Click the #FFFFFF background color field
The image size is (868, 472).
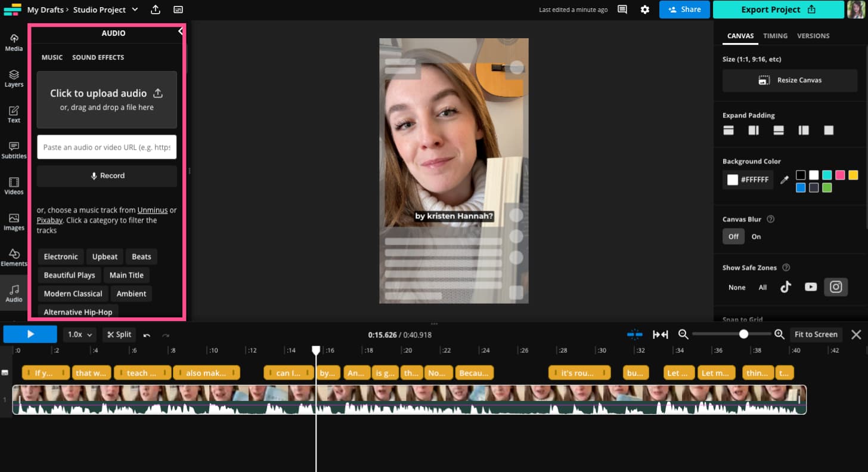tap(748, 180)
